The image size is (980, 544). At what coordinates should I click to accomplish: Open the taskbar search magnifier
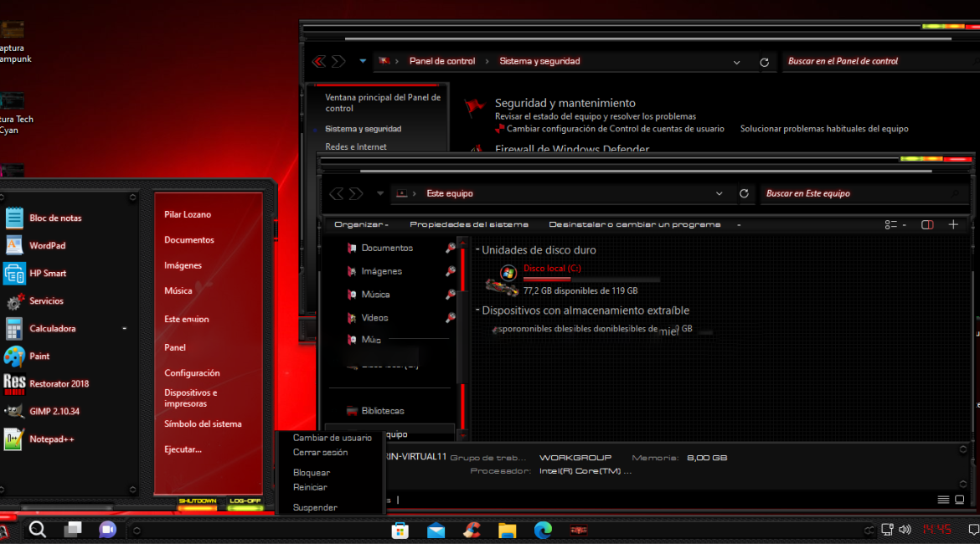pyautogui.click(x=38, y=529)
